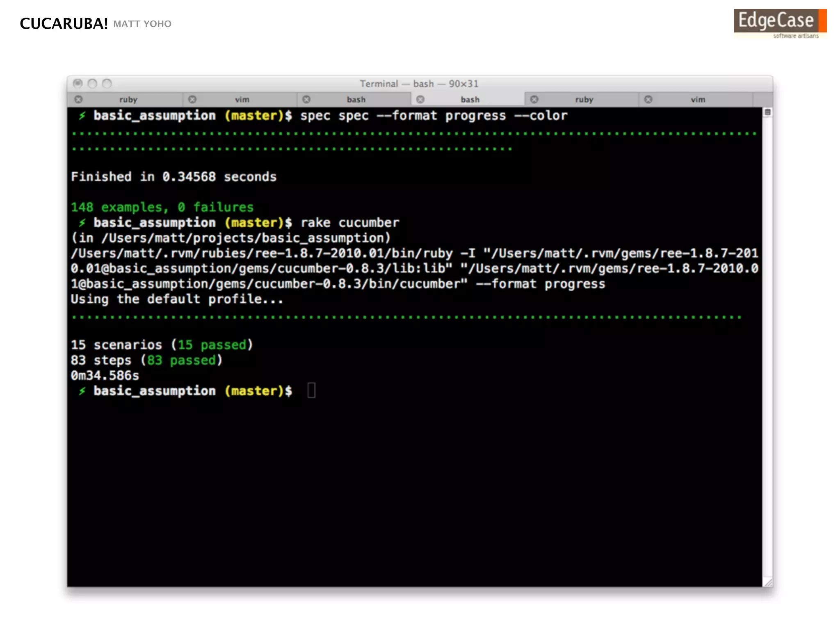Switch to the leftmost vim tab

[x=242, y=100]
